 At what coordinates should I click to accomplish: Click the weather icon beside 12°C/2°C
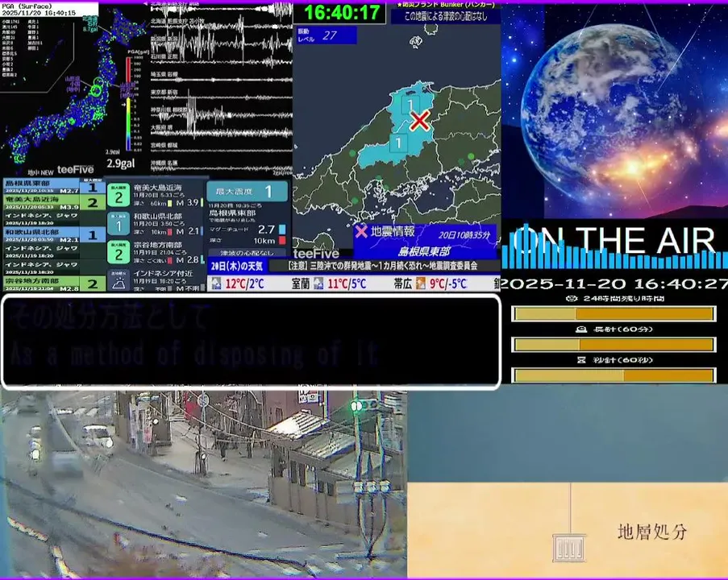[x=216, y=284]
